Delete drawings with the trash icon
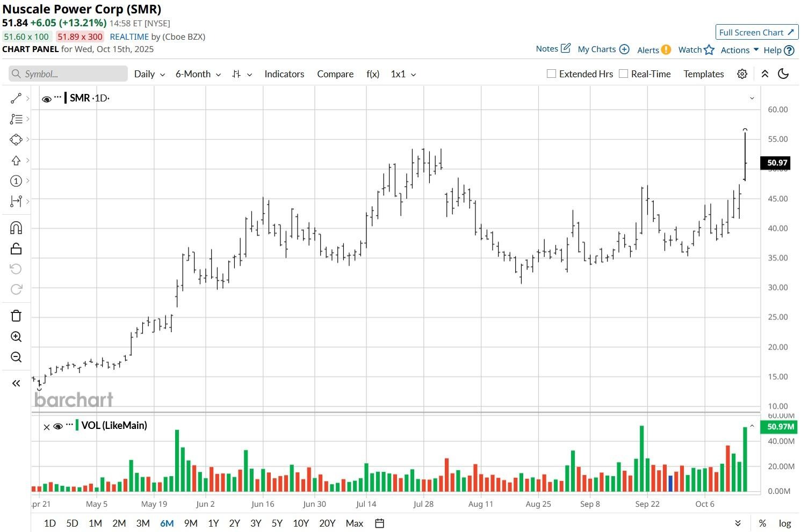This screenshot has height=532, width=801. (16, 316)
